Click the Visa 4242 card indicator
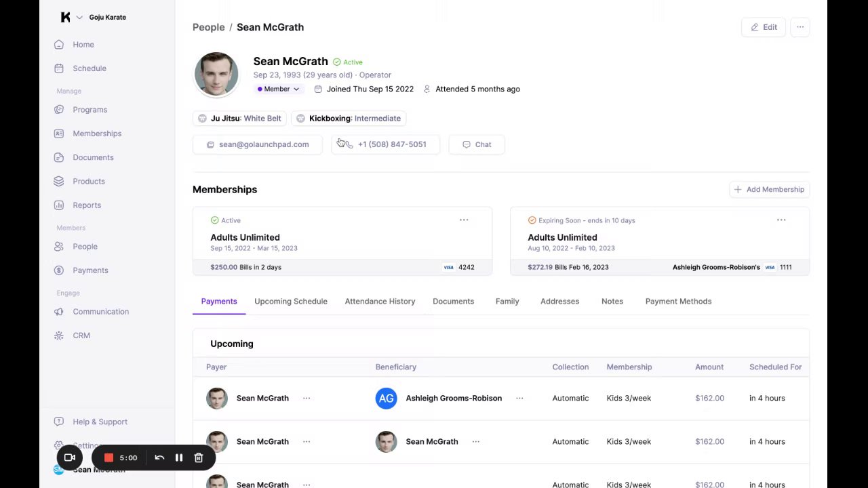Viewport: 868px width, 488px height. point(459,267)
